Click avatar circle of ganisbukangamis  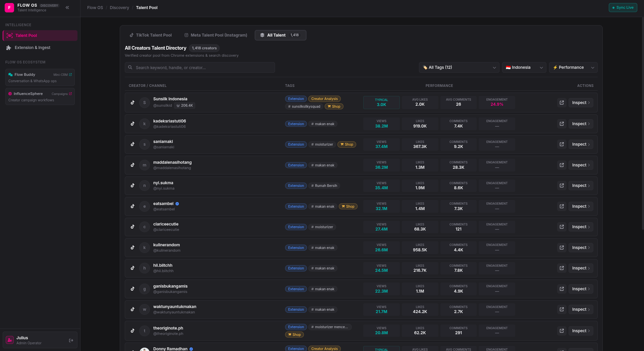[145, 289]
